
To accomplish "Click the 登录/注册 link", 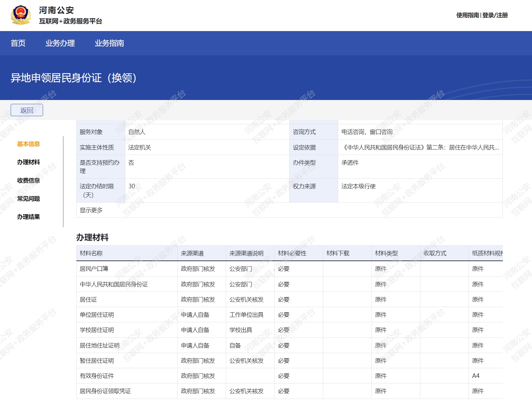I will [495, 15].
